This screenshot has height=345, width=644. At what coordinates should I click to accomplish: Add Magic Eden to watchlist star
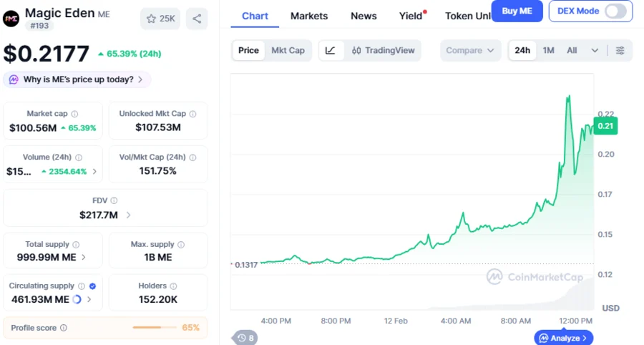(160, 19)
